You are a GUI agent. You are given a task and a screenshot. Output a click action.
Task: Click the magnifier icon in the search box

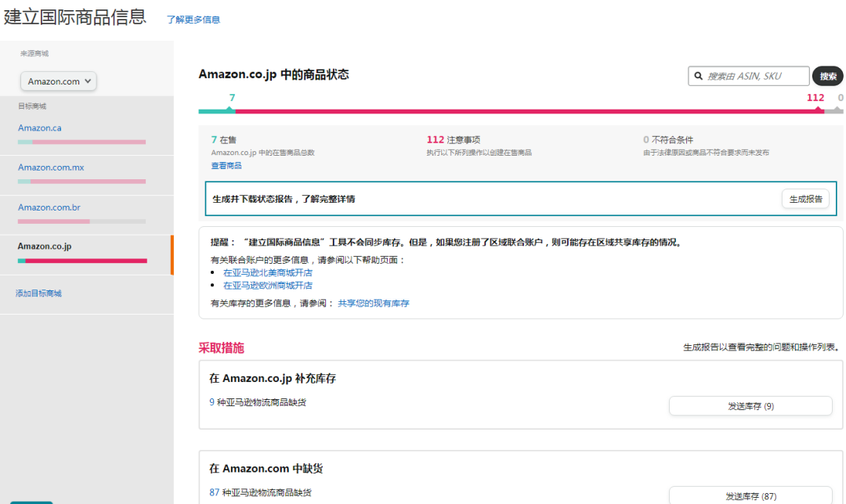[698, 76]
